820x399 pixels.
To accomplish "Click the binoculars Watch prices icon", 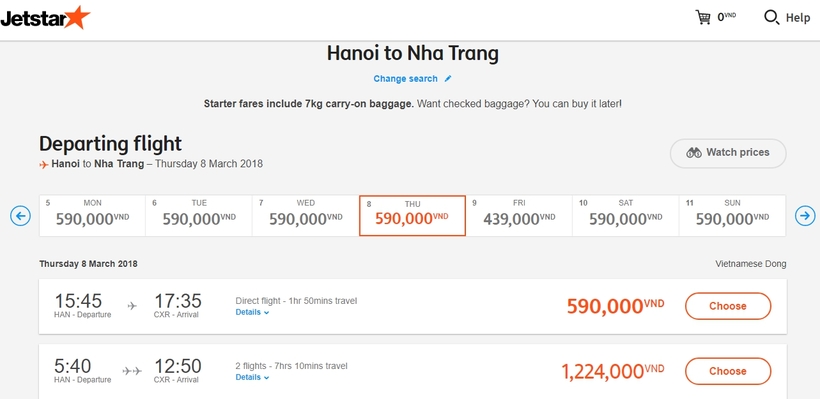I will (x=694, y=153).
